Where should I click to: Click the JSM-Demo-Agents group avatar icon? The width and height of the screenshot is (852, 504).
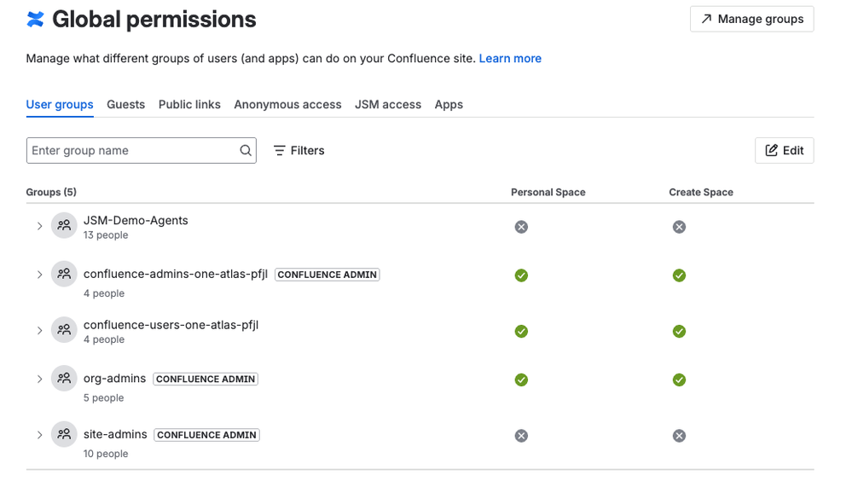click(64, 225)
